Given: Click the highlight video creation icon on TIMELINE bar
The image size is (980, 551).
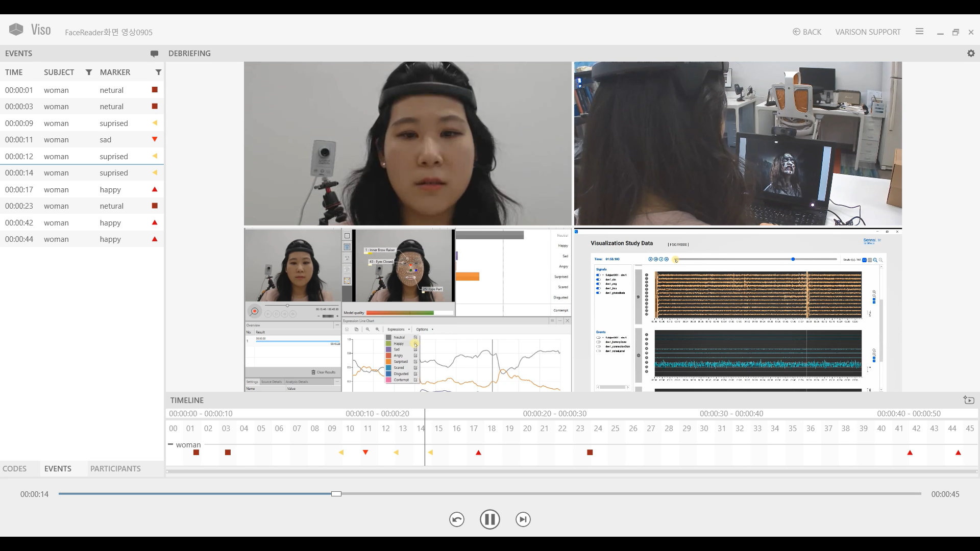Looking at the screenshot, I should coord(969,400).
